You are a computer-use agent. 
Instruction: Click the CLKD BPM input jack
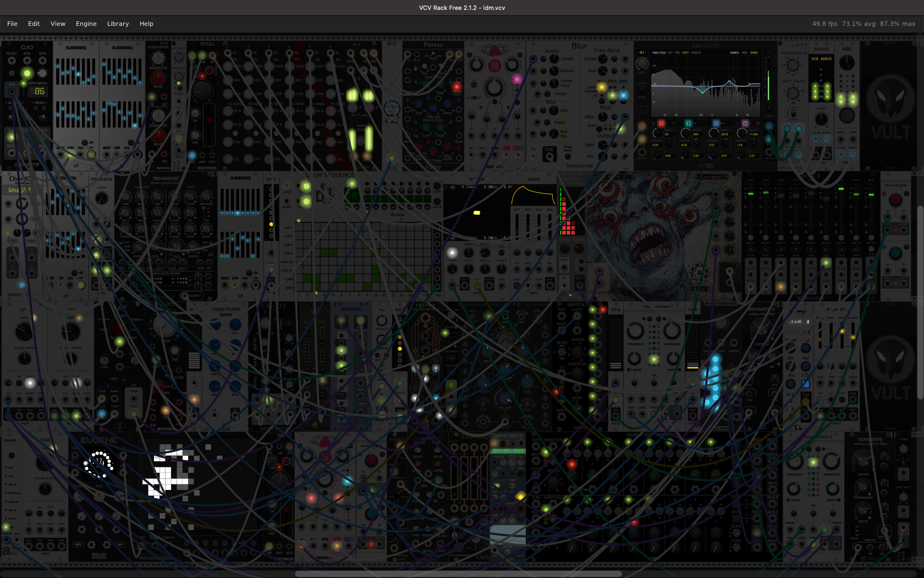click(x=42, y=61)
